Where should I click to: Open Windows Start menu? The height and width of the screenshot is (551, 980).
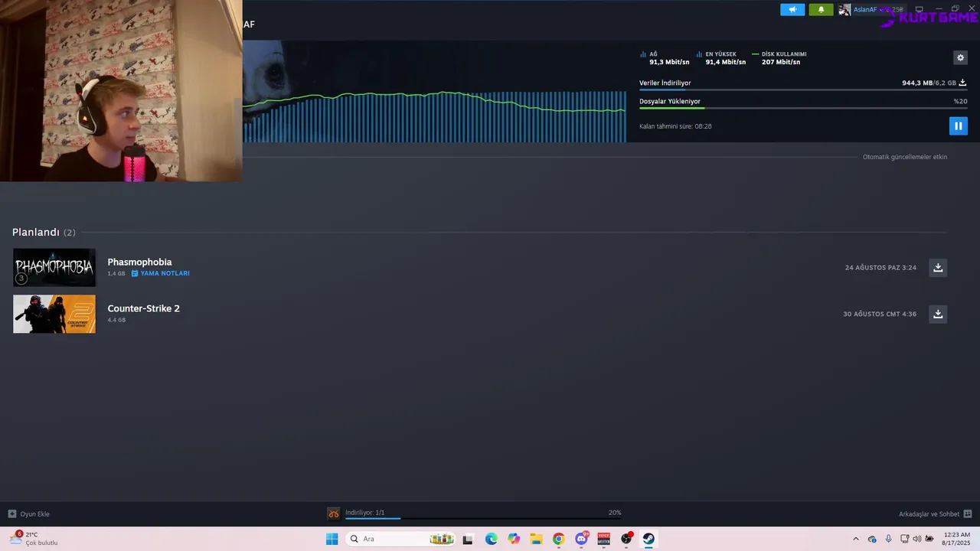(x=332, y=539)
